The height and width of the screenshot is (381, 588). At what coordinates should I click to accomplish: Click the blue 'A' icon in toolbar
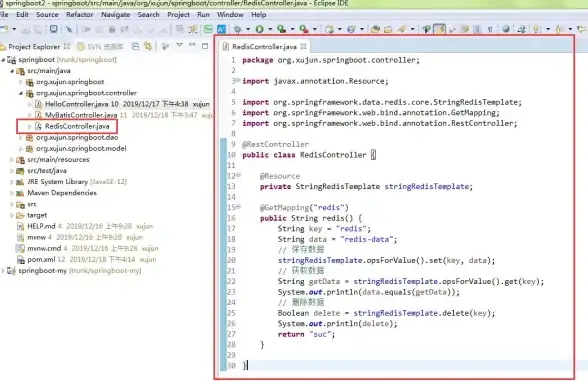(221, 29)
